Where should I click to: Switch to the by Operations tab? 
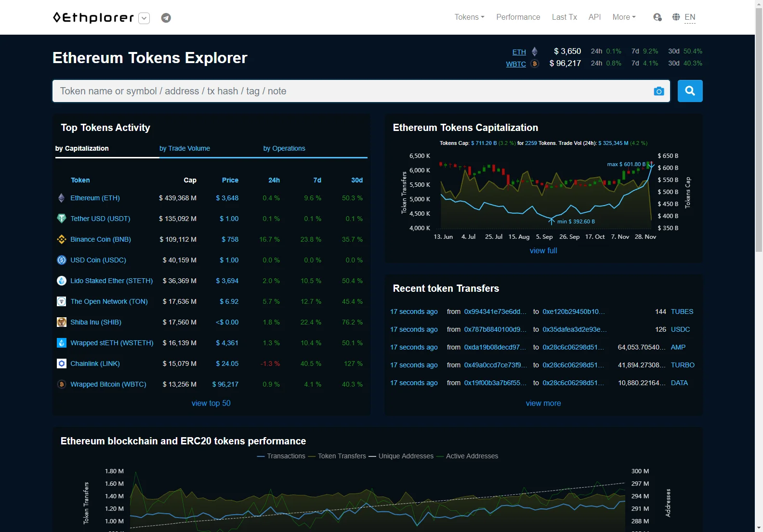tap(284, 148)
